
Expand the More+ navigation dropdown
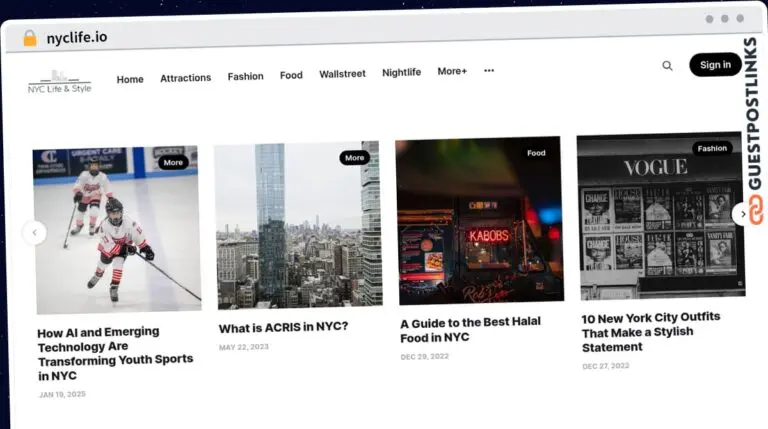tap(452, 71)
